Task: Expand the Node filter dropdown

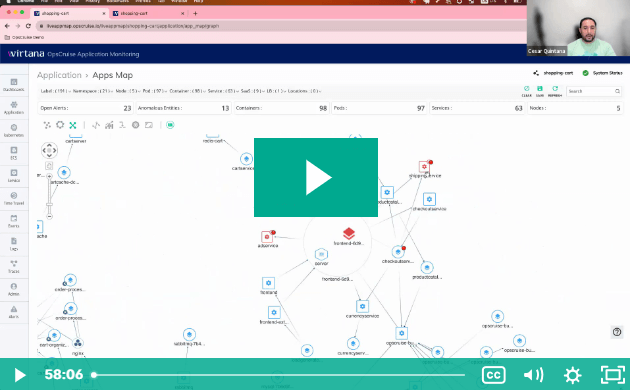Action: pos(128,91)
